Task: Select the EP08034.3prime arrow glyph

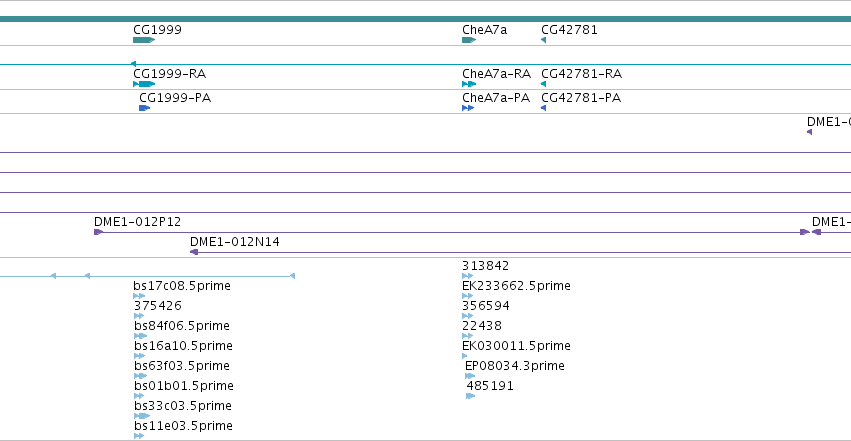Action: coord(470,376)
